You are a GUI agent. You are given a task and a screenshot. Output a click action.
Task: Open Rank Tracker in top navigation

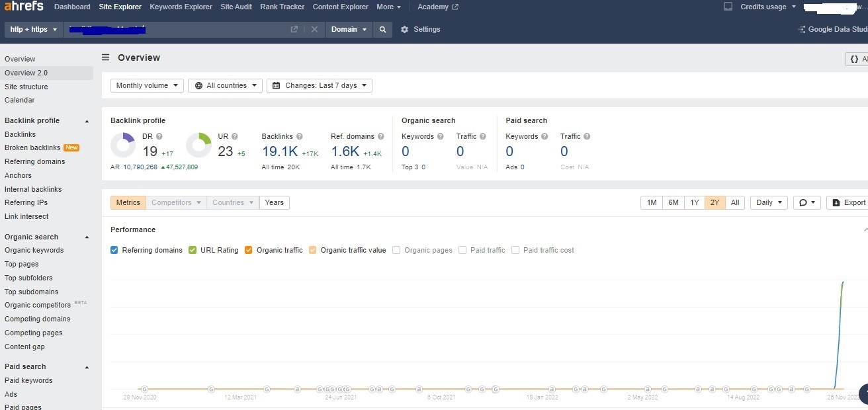point(282,7)
